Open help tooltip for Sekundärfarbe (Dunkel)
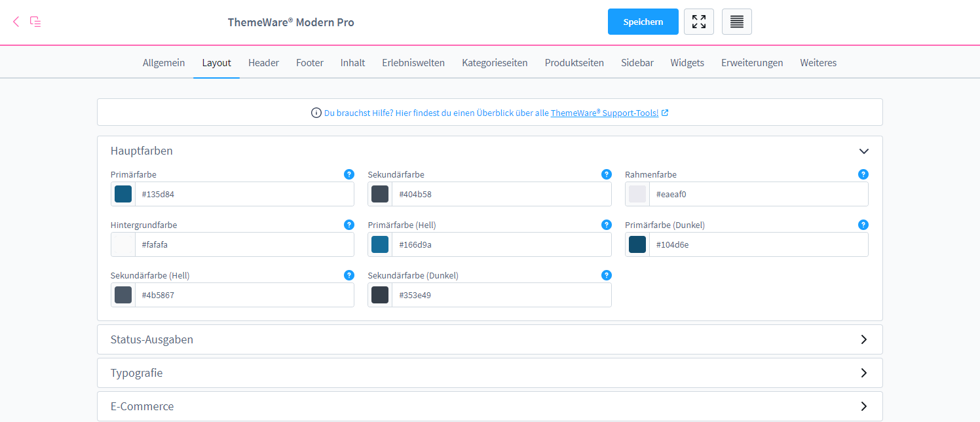This screenshot has height=422, width=980. (607, 275)
